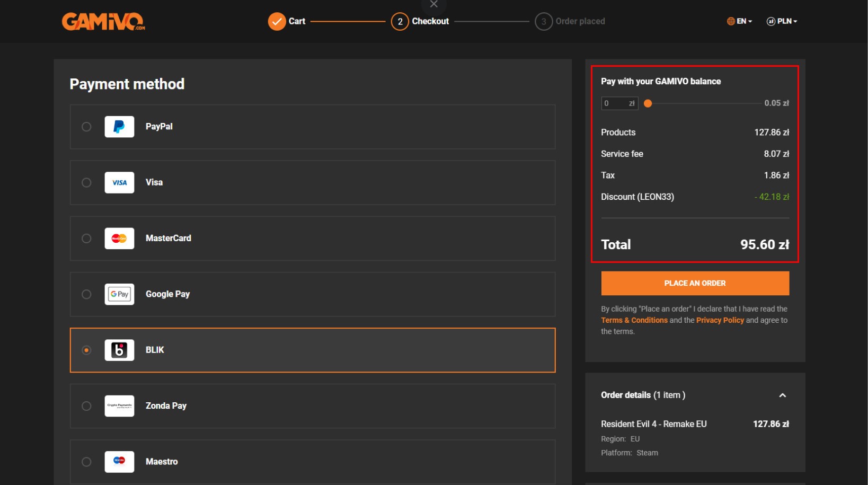Viewport: 868px width, 485px height.
Task: Click the GAMIVO logo
Action: tap(103, 21)
